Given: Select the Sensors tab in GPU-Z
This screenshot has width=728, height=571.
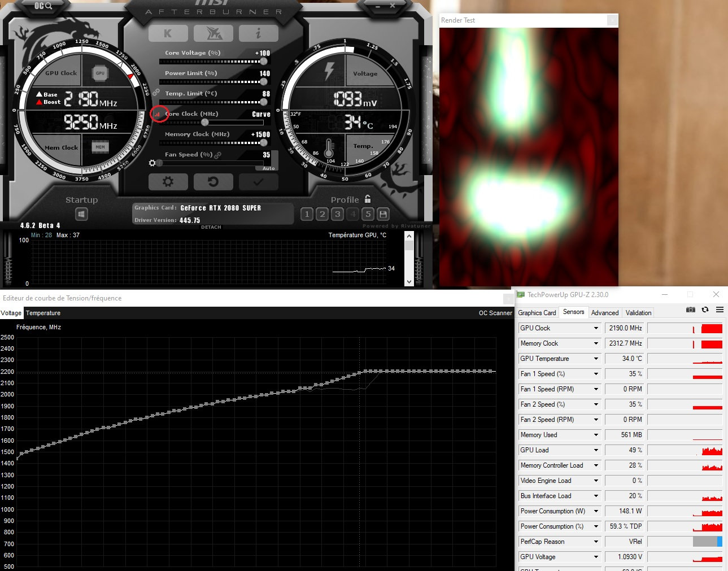Looking at the screenshot, I should coord(574,312).
